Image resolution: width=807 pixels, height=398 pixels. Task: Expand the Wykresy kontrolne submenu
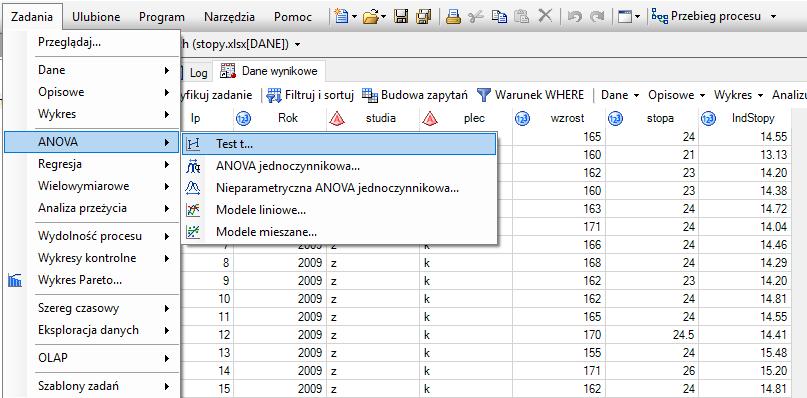pyautogui.click(x=92, y=258)
